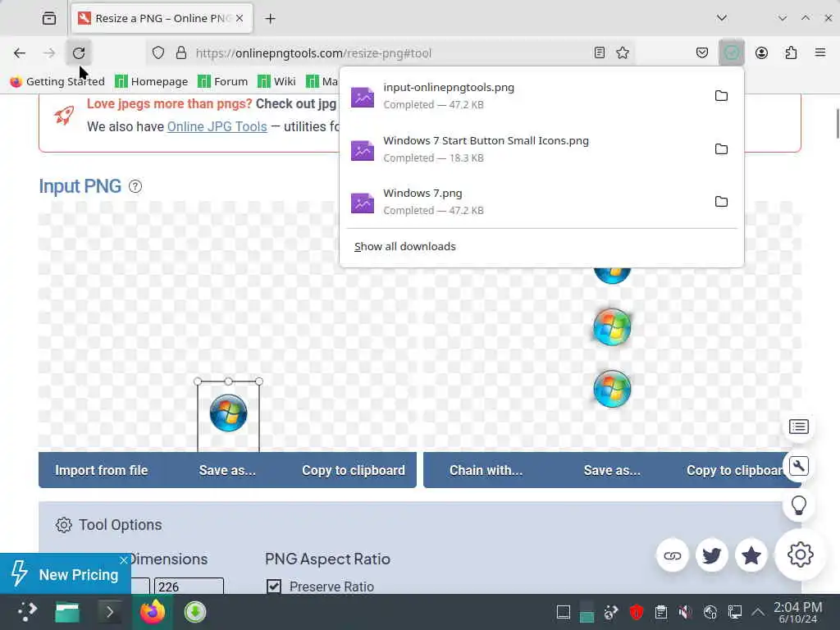Switch to Firefox in the taskbar
This screenshot has width=840, height=630.
[x=153, y=612]
